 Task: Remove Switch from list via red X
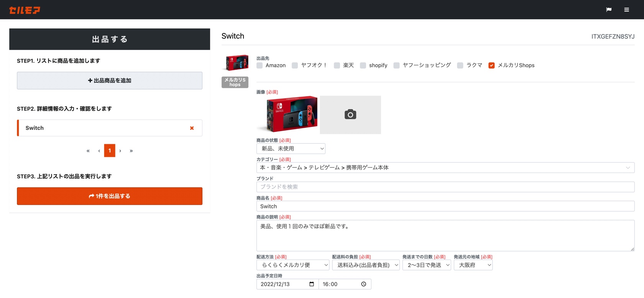tap(192, 128)
